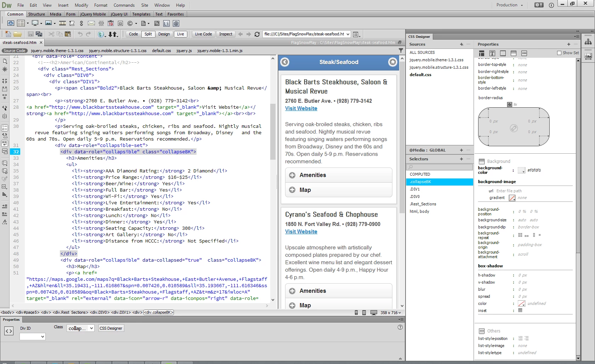Insert a Div tag from Common toolbar
Image resolution: width=595 pixels, height=364 pixels.
pos(11,23)
